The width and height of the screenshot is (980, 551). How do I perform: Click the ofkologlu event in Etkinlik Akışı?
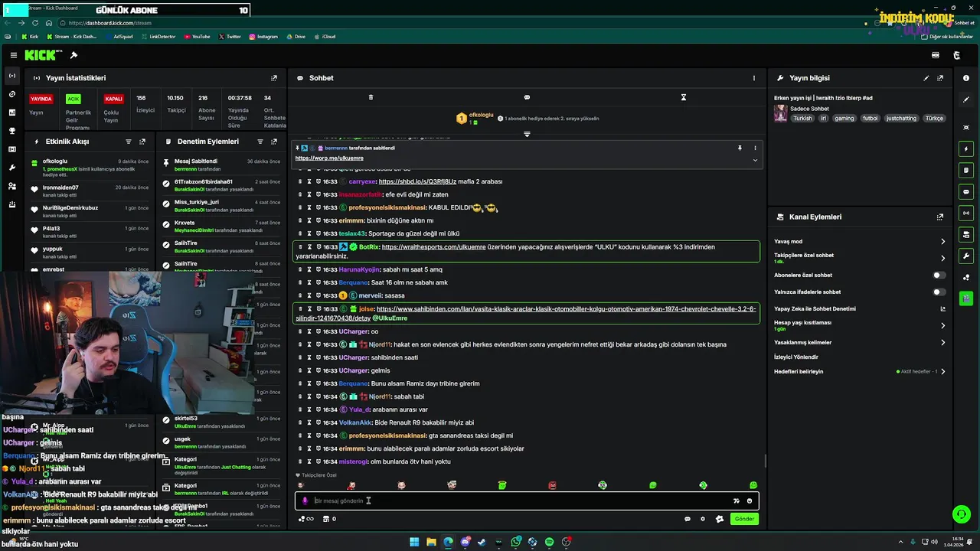(x=90, y=168)
